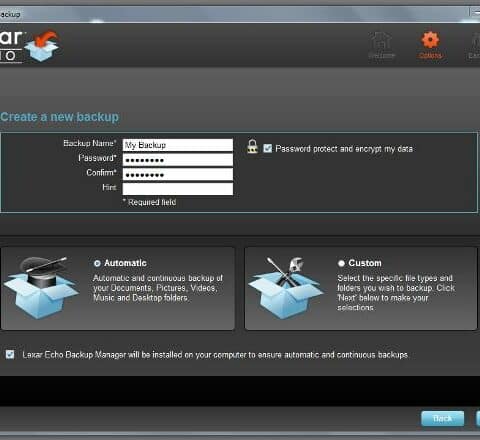Click the "Backup Name*" label
The image size is (480, 440).
[x=90, y=143]
